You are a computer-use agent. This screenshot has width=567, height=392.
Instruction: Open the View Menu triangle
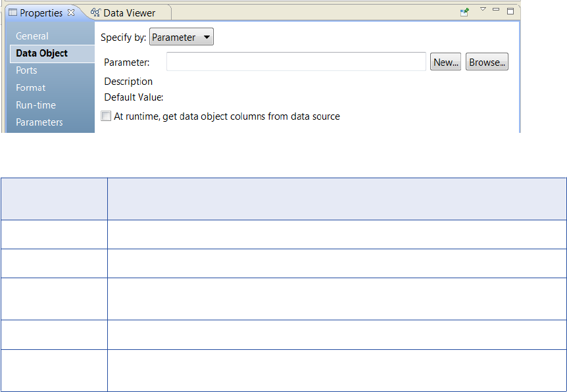[x=483, y=10]
